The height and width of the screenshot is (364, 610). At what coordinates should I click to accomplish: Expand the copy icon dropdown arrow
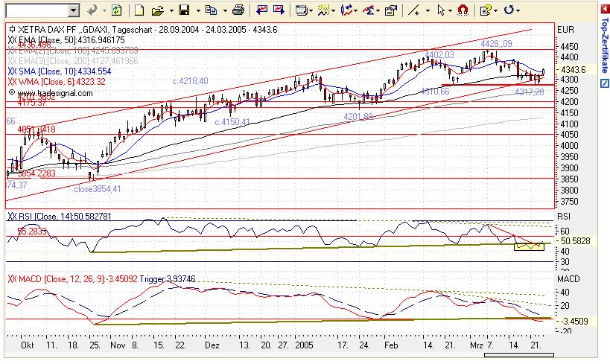pos(224,10)
